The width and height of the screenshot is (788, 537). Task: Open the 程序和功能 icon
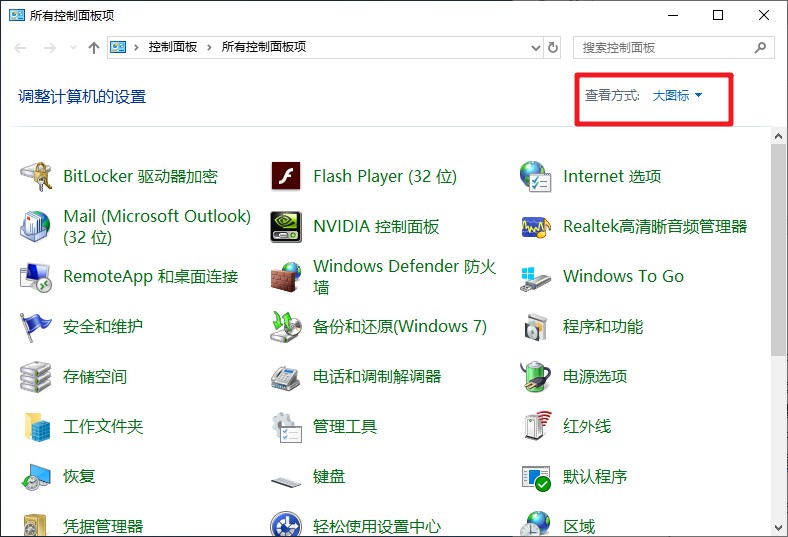click(x=536, y=327)
